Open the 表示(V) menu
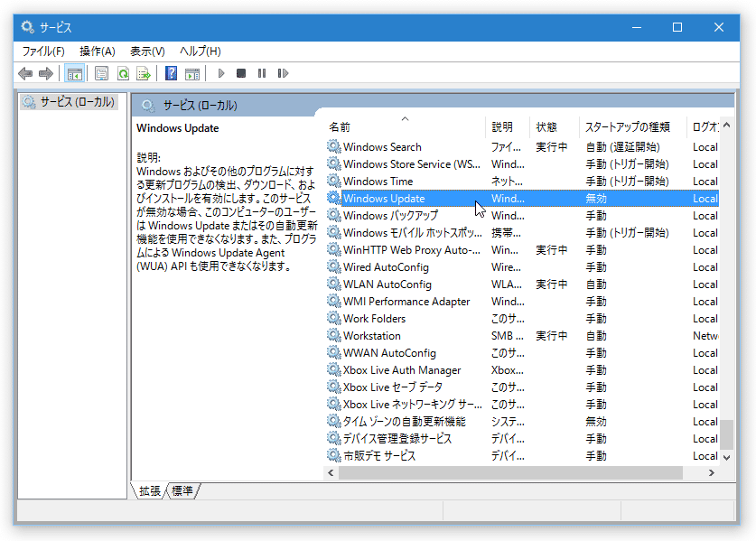 [147, 51]
